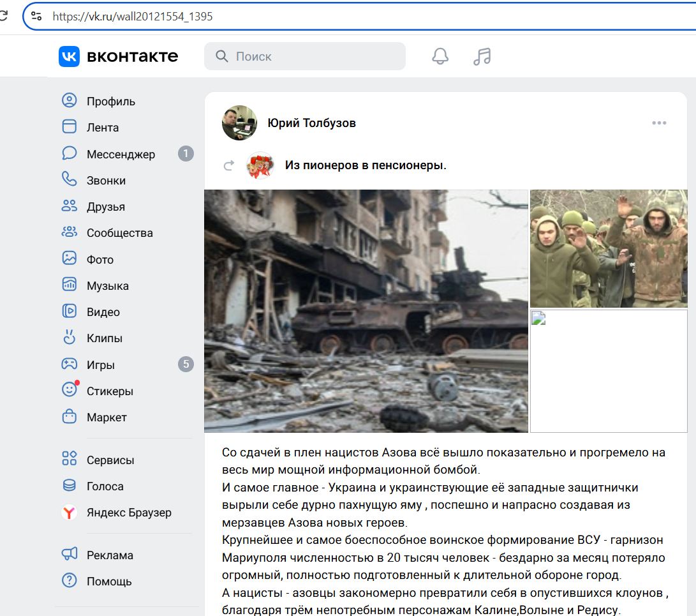Screen dimensions: 696x616
Task: Open the Помощь link
Action: [x=109, y=582]
